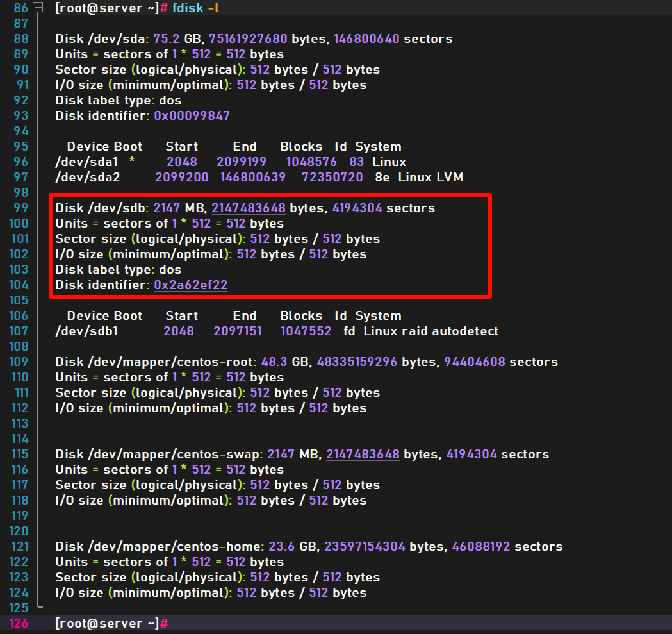Viewport: 672px width, 634px height.
Task: Open the disk identifier link 0x2a62ef22
Action: (x=191, y=285)
